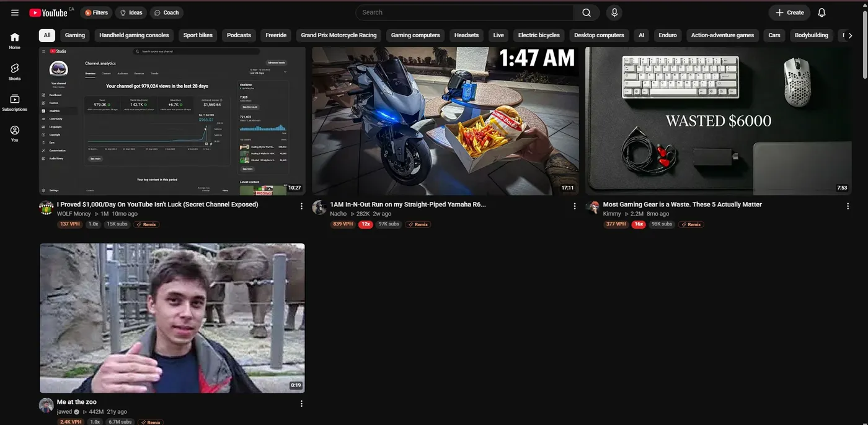Click Remix on Nacho video
Image resolution: width=868 pixels, height=425 pixels.
pos(418,224)
